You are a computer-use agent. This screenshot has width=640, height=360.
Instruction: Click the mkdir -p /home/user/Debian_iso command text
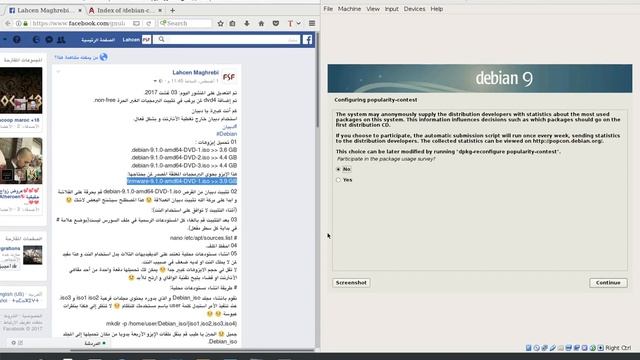pyautogui.click(x=171, y=324)
